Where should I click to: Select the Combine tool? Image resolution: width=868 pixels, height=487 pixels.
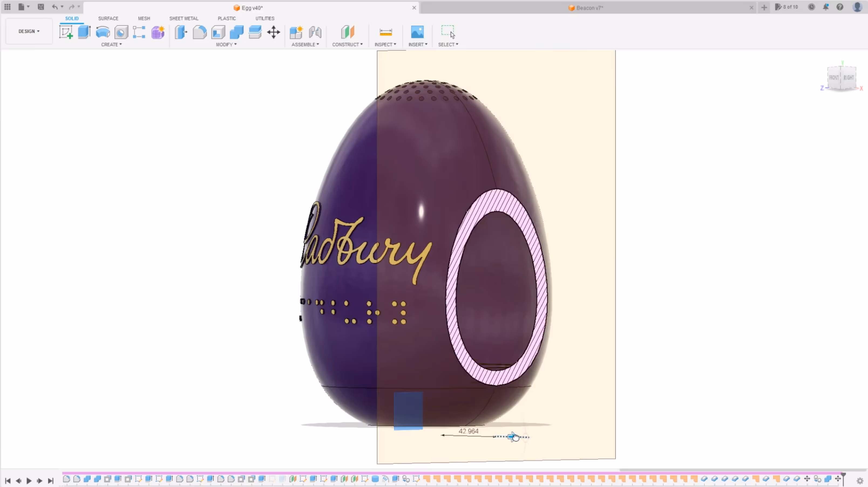(236, 32)
